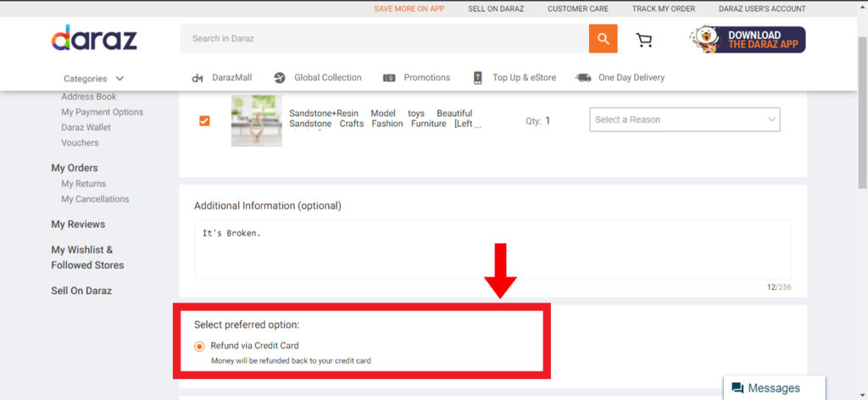Click the Daraz logo

(94, 38)
